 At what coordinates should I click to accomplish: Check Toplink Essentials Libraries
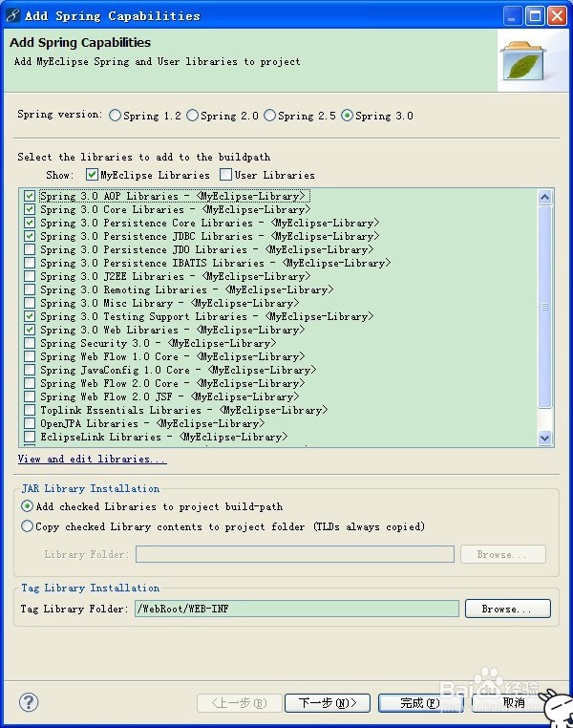(30, 410)
